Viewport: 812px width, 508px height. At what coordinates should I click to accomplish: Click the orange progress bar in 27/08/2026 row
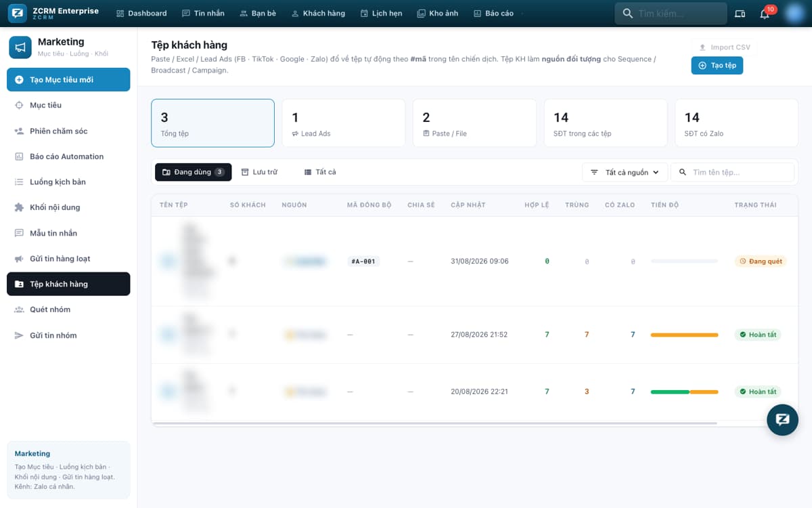[684, 335]
